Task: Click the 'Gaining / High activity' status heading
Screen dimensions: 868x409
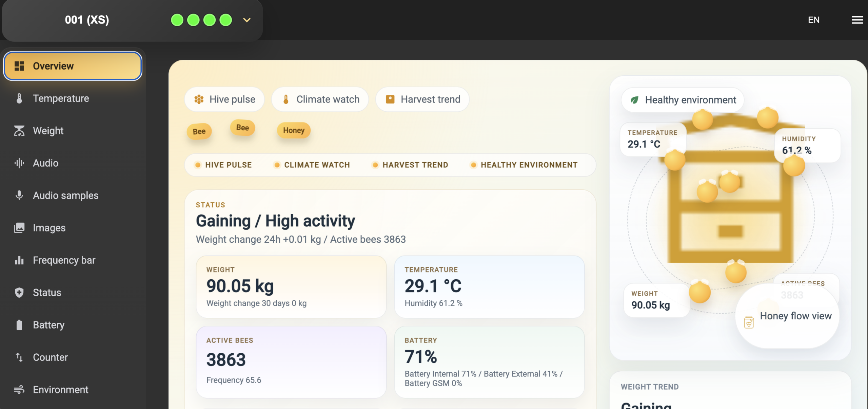Action: (x=275, y=221)
